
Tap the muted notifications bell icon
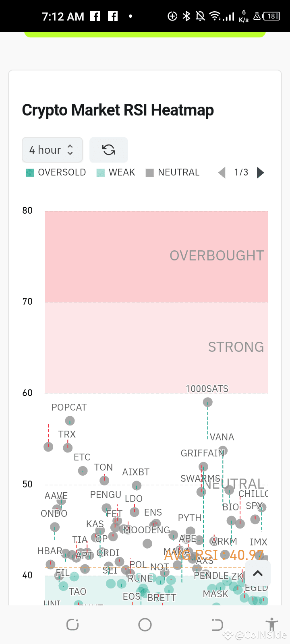(201, 16)
